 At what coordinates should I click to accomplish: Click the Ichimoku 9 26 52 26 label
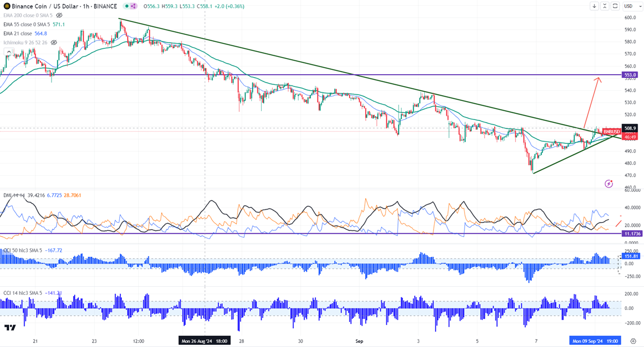click(x=25, y=42)
